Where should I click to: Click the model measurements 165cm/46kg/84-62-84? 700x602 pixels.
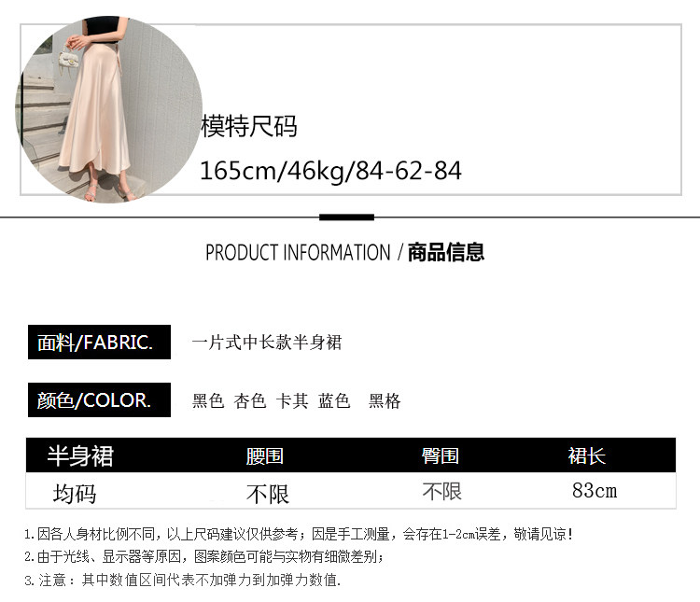coord(330,171)
